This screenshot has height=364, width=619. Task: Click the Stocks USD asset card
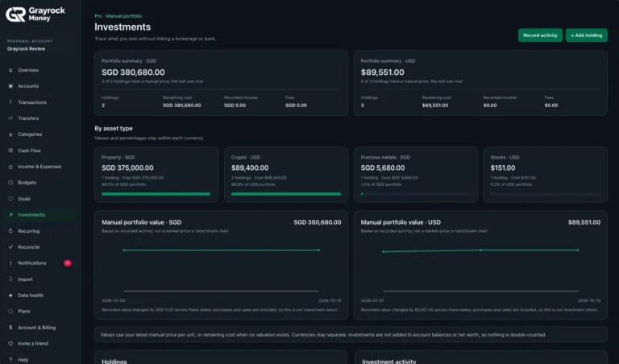pos(546,175)
